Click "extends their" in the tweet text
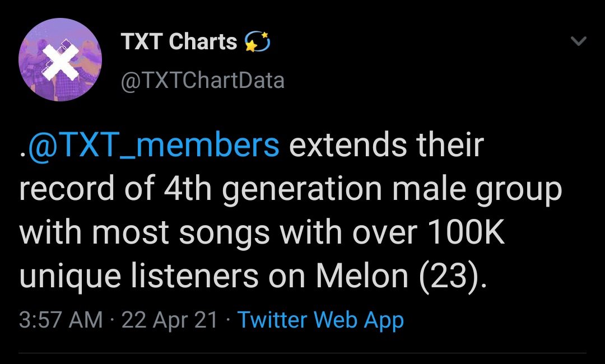Screen dimensions: 605x364 coord(386,145)
